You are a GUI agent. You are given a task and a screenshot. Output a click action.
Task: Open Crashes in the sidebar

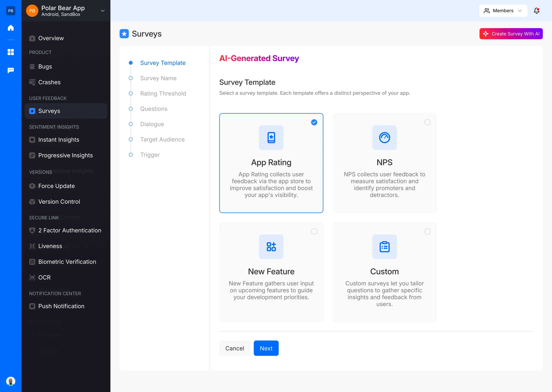coord(49,82)
